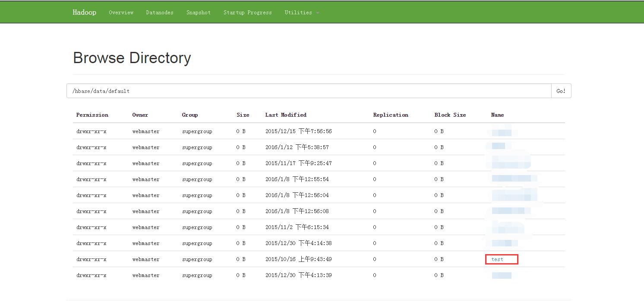
Task: Click drwxr-xr-x in the 下午12:56:04 row
Action: [92, 195]
